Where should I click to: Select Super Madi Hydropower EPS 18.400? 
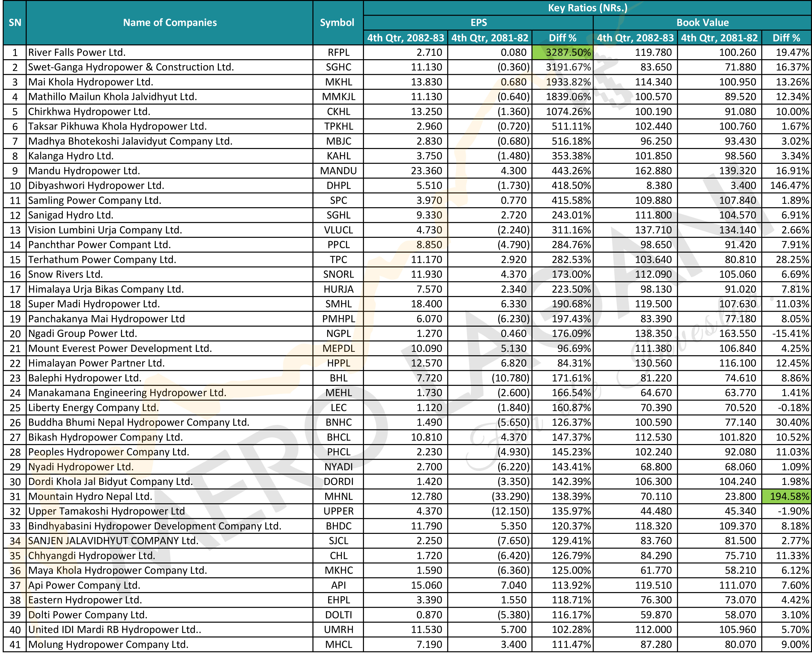406,304
